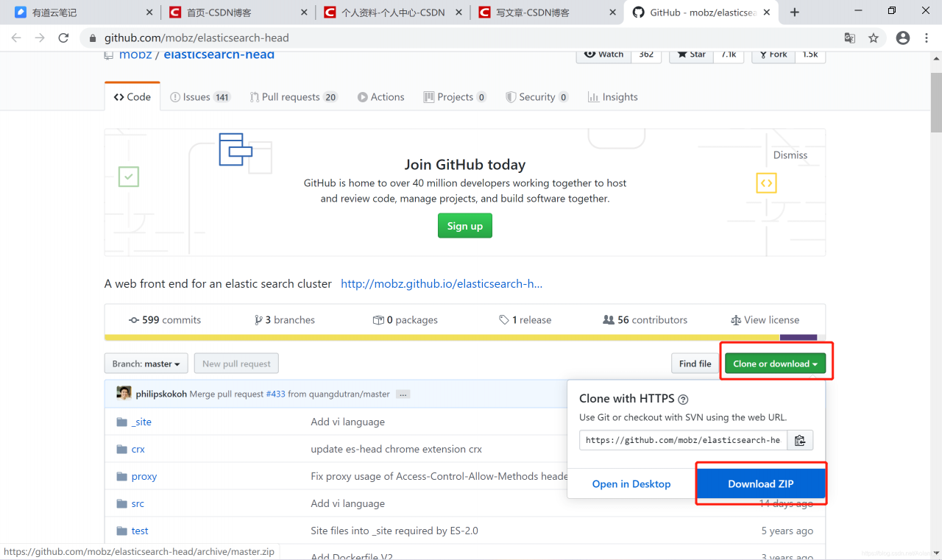Open the Pull requests tab
The width and height of the screenshot is (942, 560).
pyautogui.click(x=294, y=97)
